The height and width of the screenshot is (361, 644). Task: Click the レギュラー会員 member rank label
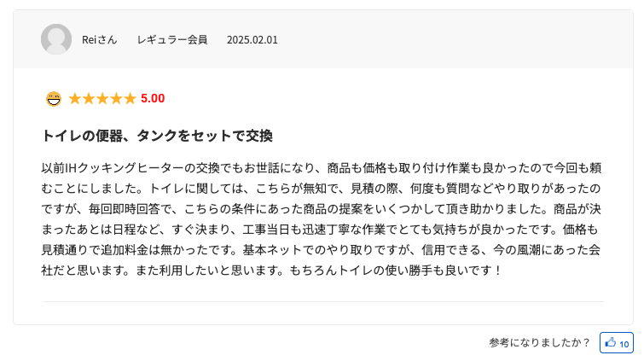tap(171, 40)
